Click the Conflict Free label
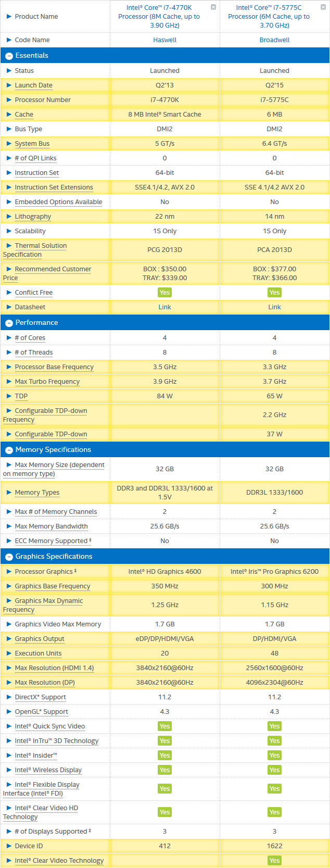This screenshot has height=868, width=330. [x=33, y=293]
